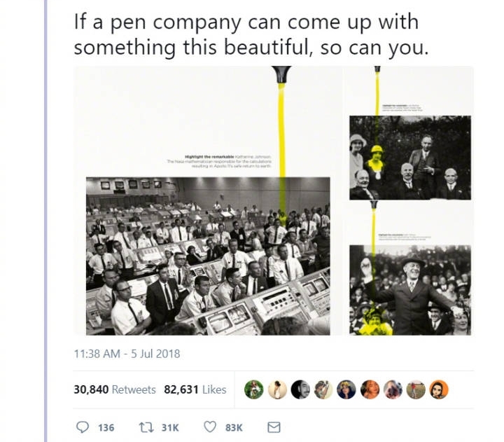Screen dimensions: 504x442
Task: Open the first green liker avatar
Action: tap(254, 389)
